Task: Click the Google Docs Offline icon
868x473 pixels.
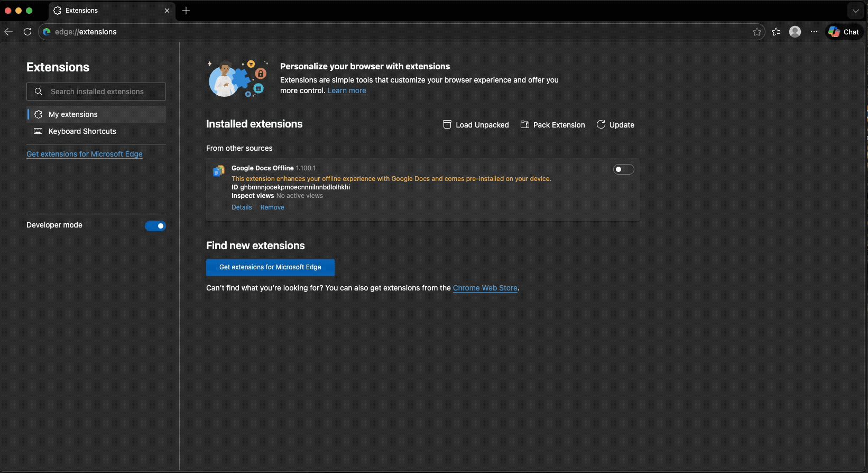Action: [x=218, y=171]
